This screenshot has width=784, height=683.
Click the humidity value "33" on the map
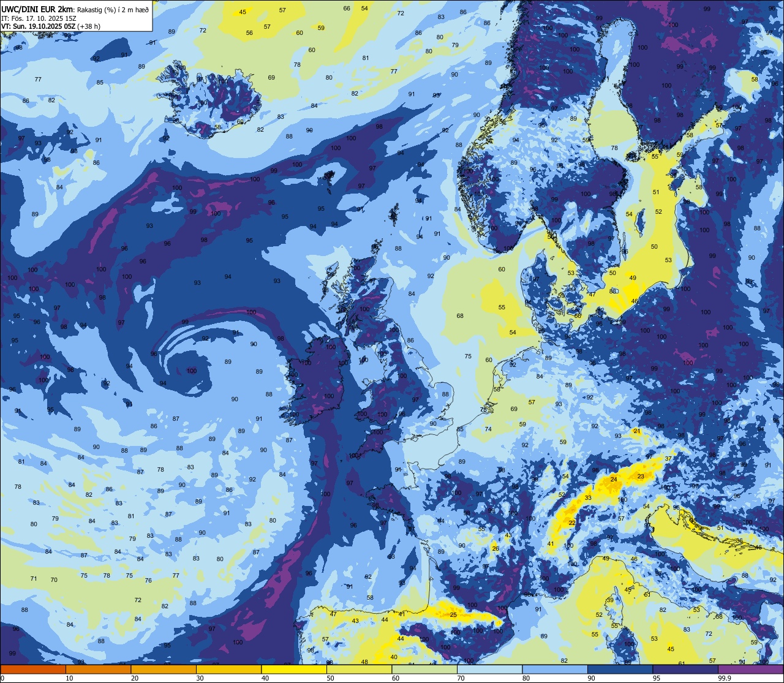click(x=588, y=498)
